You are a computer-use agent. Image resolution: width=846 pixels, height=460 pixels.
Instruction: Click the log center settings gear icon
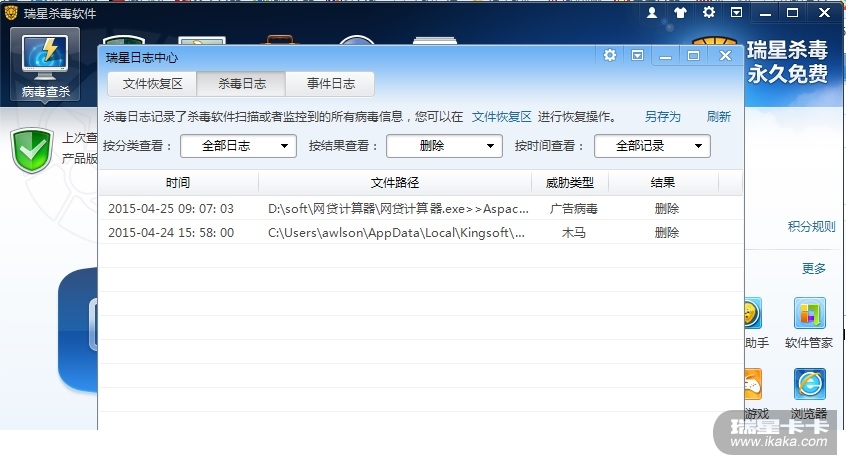[x=610, y=55]
